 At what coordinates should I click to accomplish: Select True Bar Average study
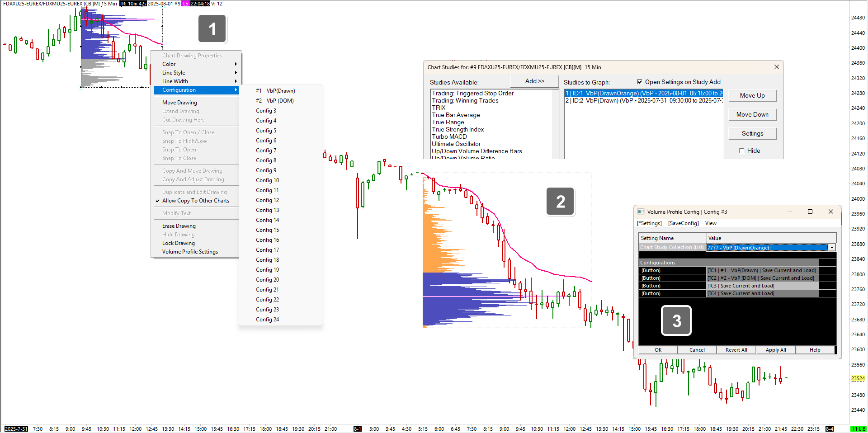(x=456, y=115)
